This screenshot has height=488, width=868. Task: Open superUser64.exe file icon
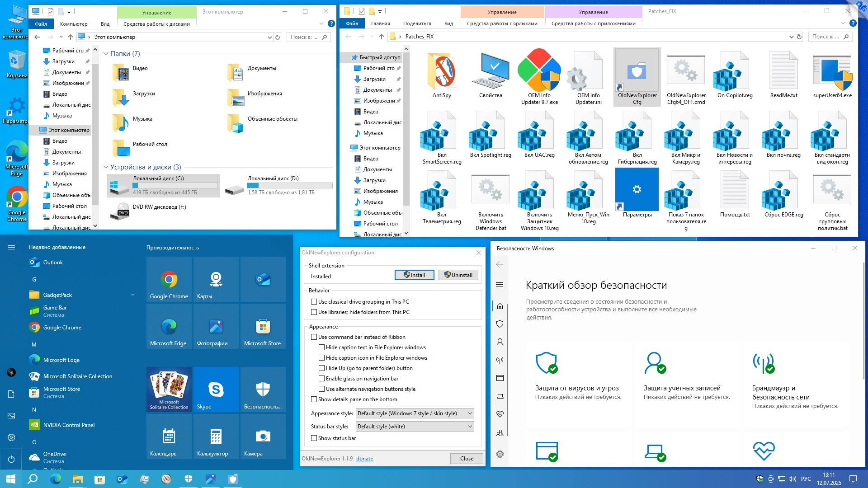[x=832, y=72]
